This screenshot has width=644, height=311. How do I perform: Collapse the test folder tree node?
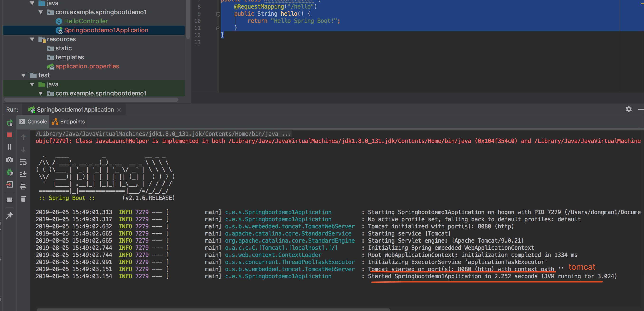(24, 75)
